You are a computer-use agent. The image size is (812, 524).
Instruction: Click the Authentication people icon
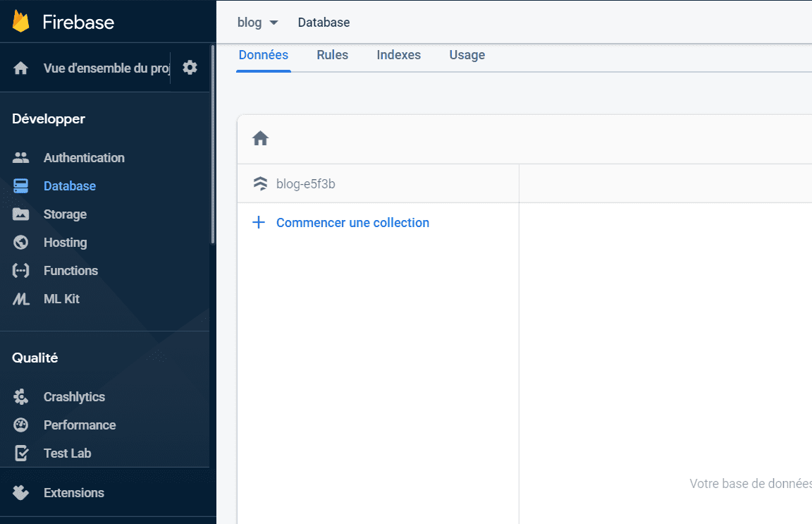coord(21,158)
